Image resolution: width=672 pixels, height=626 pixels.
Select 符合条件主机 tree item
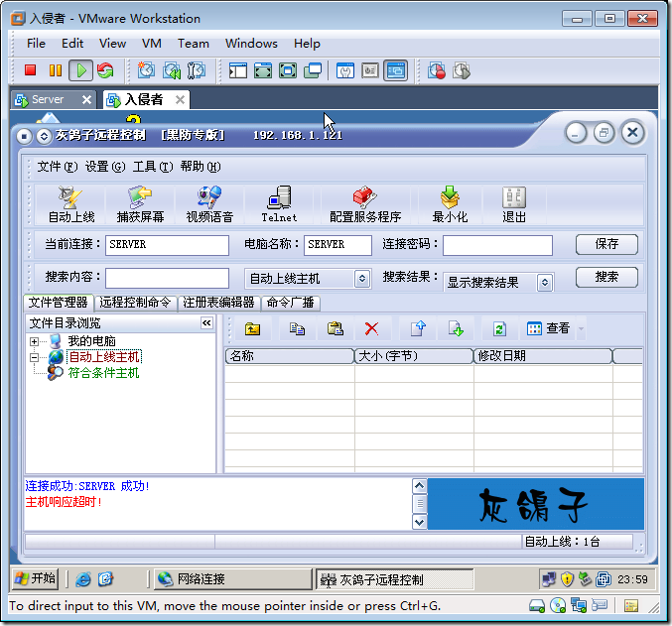(103, 373)
